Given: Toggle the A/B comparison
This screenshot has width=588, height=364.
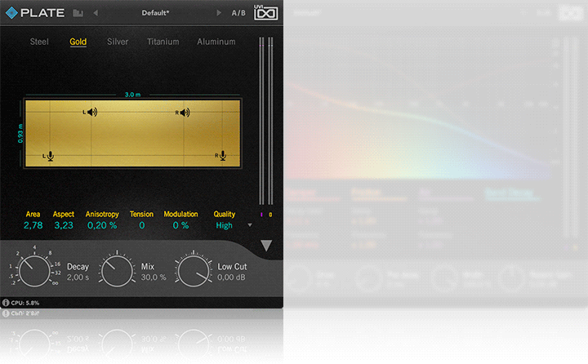Looking at the screenshot, I should pos(238,13).
